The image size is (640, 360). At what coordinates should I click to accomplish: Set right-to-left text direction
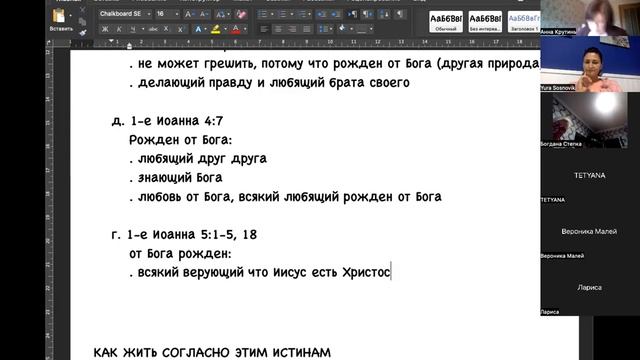[x=367, y=14]
